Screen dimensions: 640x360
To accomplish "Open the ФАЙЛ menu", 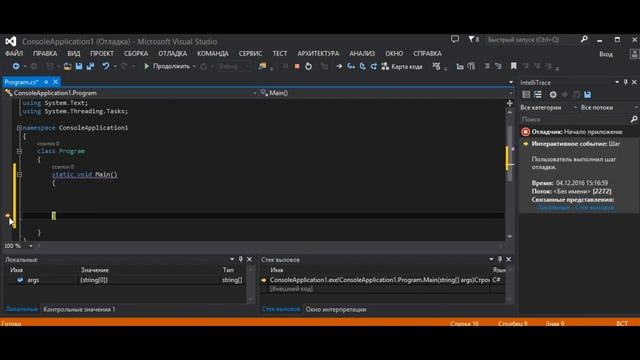I will point(14,53).
